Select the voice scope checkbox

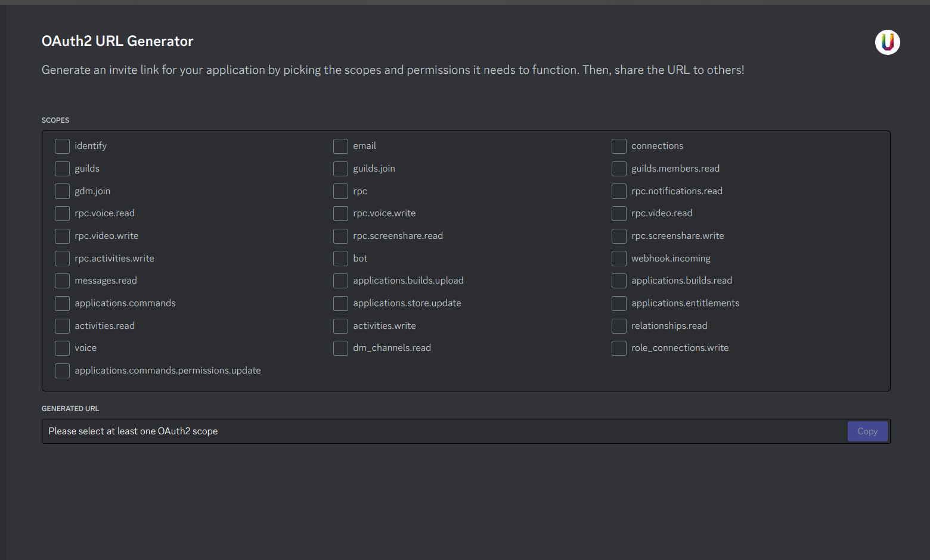62,348
